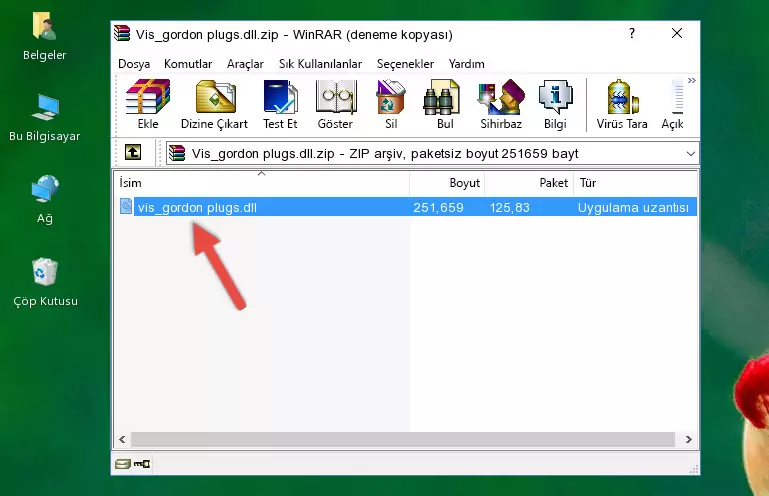This screenshot has width=769, height=496.
Task: Open the Dosya menu
Action: [x=134, y=64]
